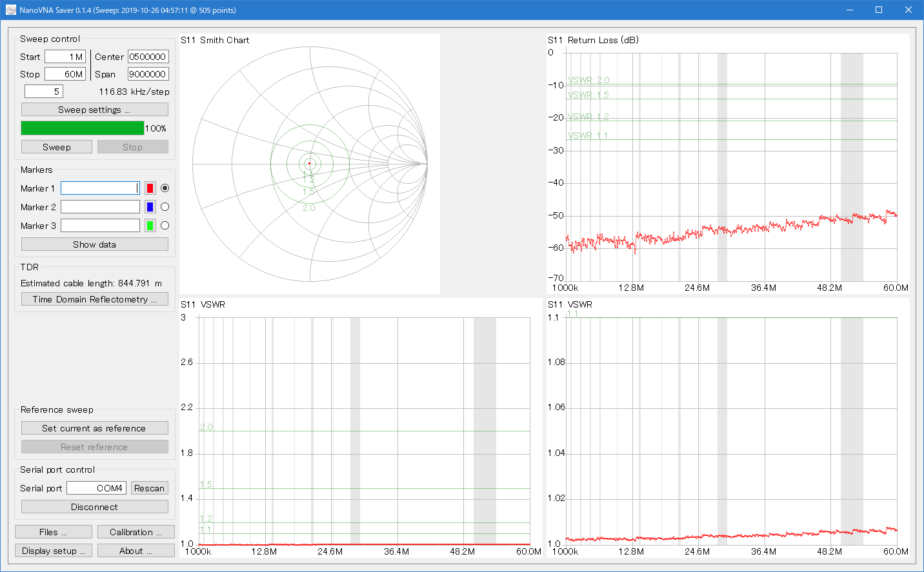Viewport: 924px width, 572px height.
Task: Click the Estimated cable length text
Action: click(x=91, y=283)
